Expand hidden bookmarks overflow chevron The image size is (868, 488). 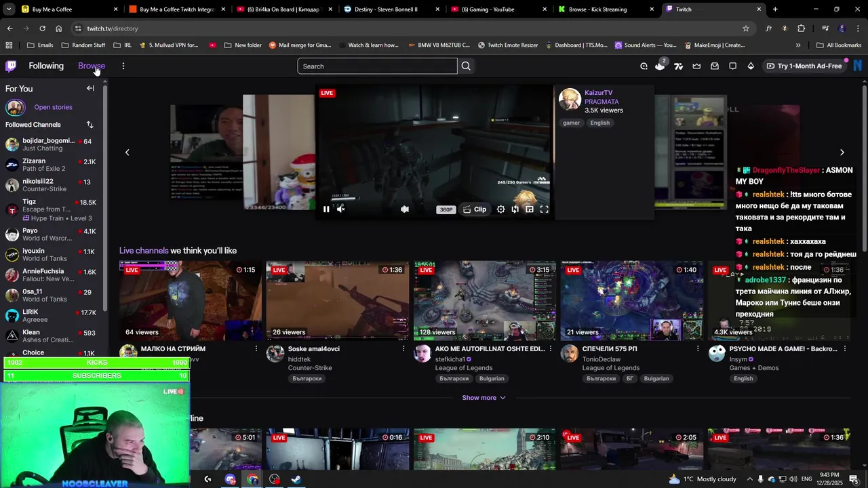(x=798, y=45)
